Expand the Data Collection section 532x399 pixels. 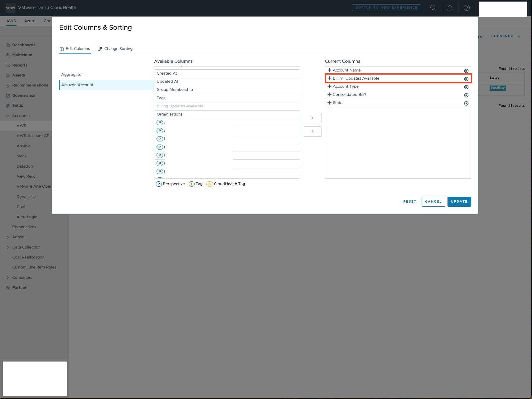pos(8,247)
